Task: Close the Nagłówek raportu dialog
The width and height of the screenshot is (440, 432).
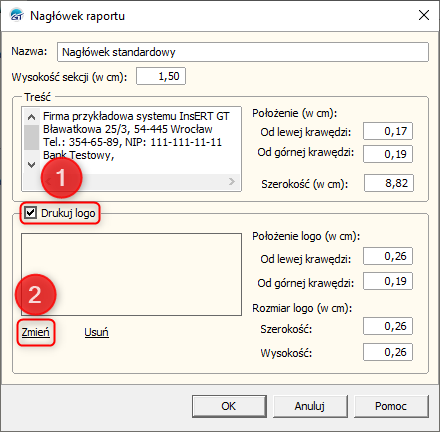Action: click(x=424, y=15)
